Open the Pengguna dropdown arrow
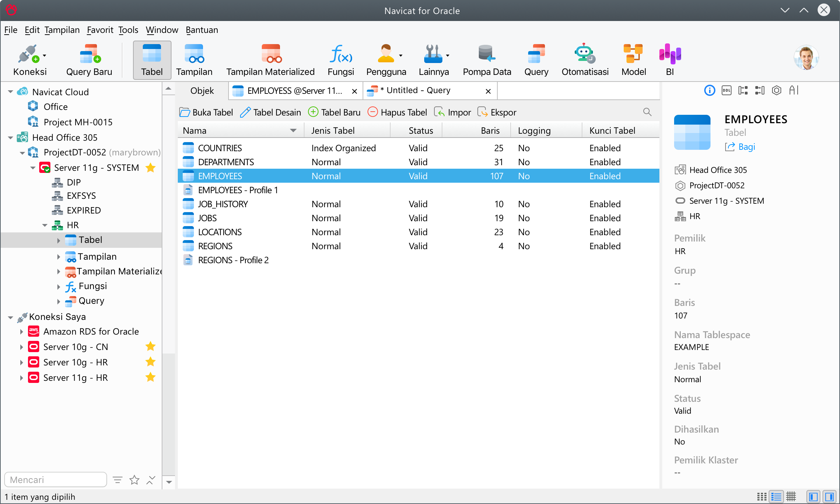840x504 pixels. [x=401, y=55]
